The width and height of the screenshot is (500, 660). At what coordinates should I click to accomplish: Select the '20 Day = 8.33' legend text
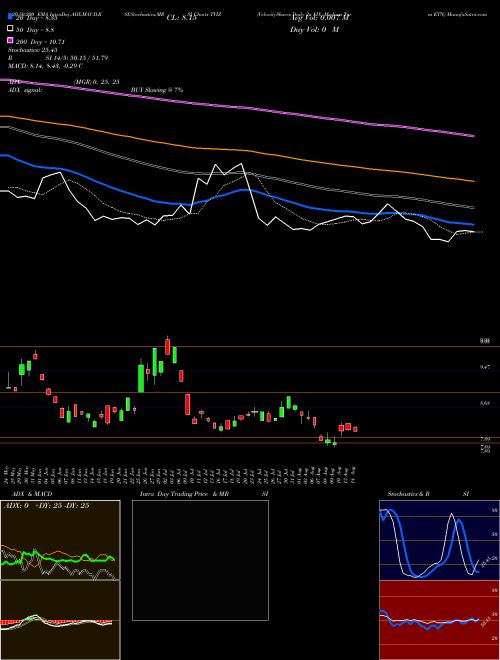click(x=36, y=19)
